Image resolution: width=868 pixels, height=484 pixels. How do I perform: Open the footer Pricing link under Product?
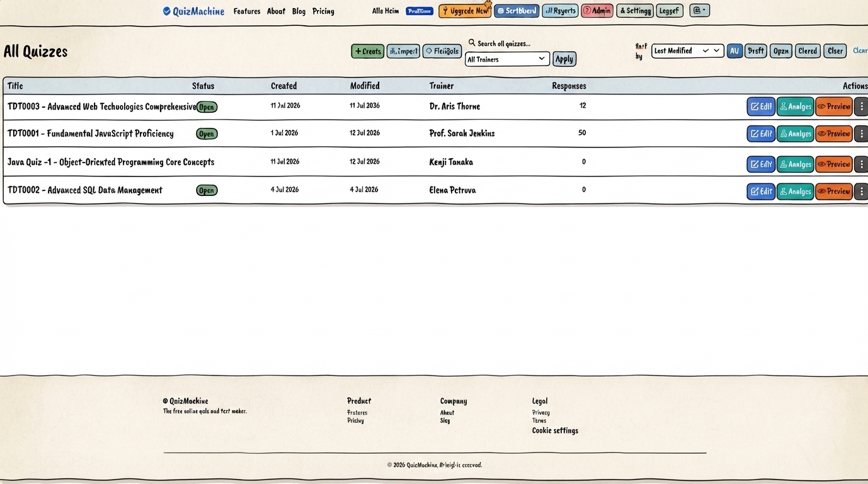click(x=355, y=420)
